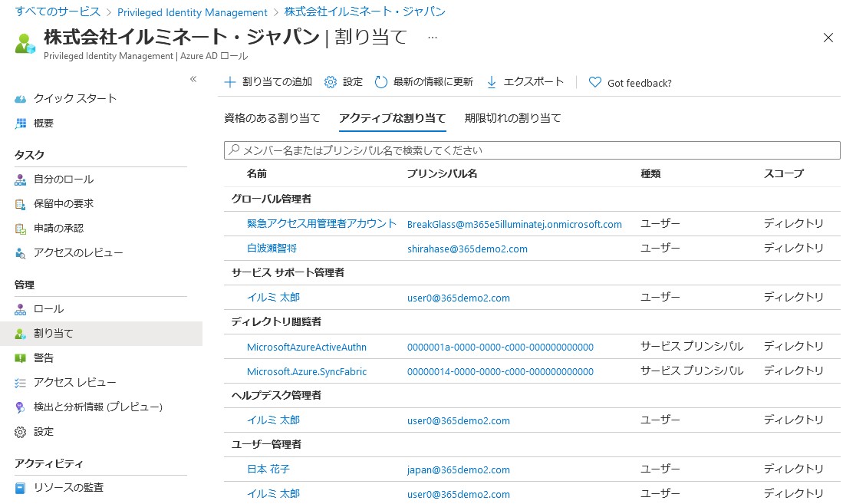Collapse the sidebar with the chevron
The width and height of the screenshot is (856, 504).
[x=194, y=79]
